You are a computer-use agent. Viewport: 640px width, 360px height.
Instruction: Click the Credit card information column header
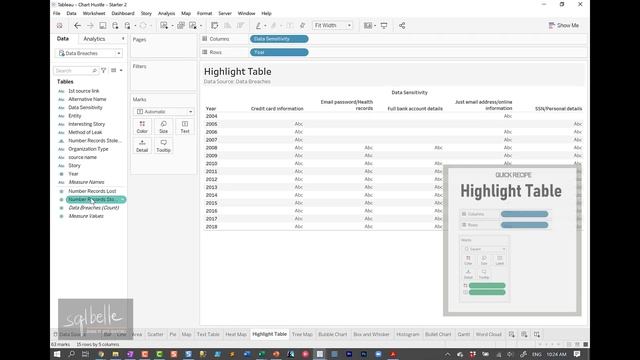[277, 109]
